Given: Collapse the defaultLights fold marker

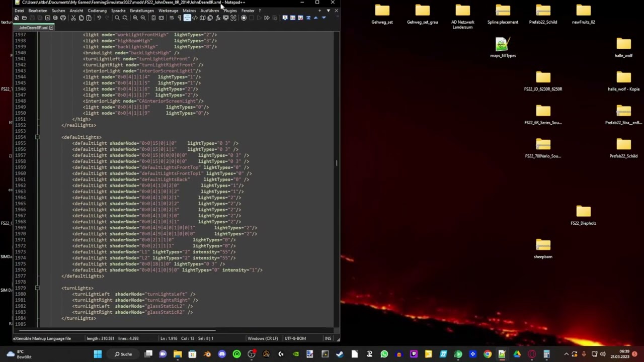Looking at the screenshot, I should (x=37, y=137).
